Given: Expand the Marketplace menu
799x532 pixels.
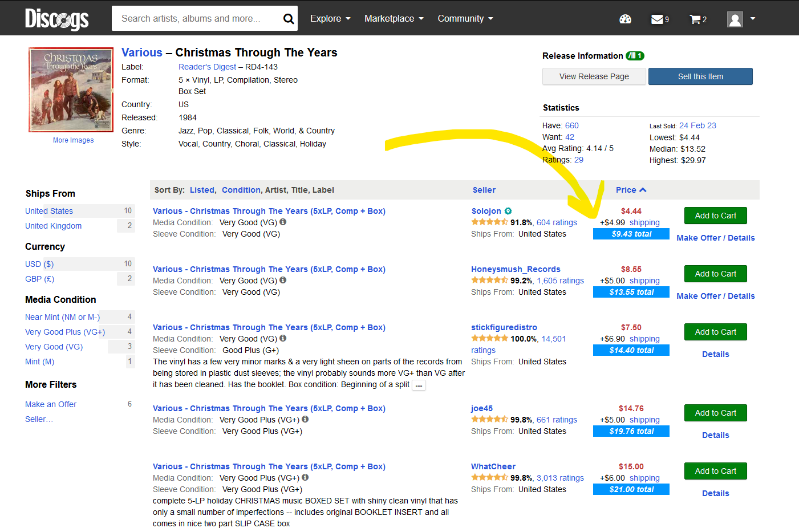Looking at the screenshot, I should point(394,18).
